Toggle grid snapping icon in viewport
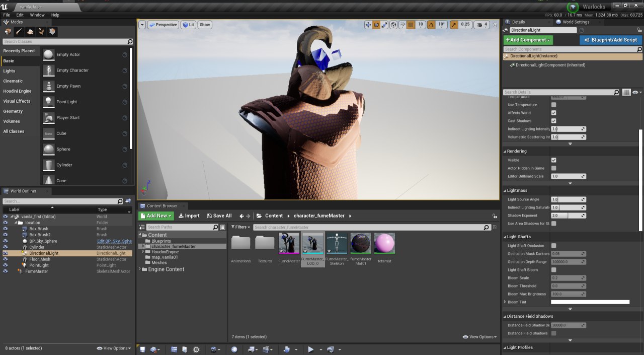Viewport: 644px width, 355px height. click(x=411, y=25)
